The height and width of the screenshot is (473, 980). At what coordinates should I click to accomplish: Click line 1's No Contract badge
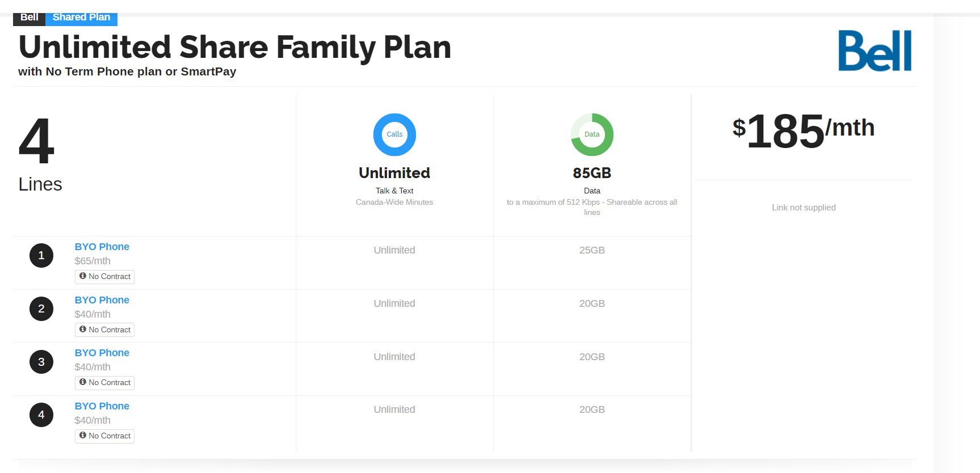click(x=105, y=276)
